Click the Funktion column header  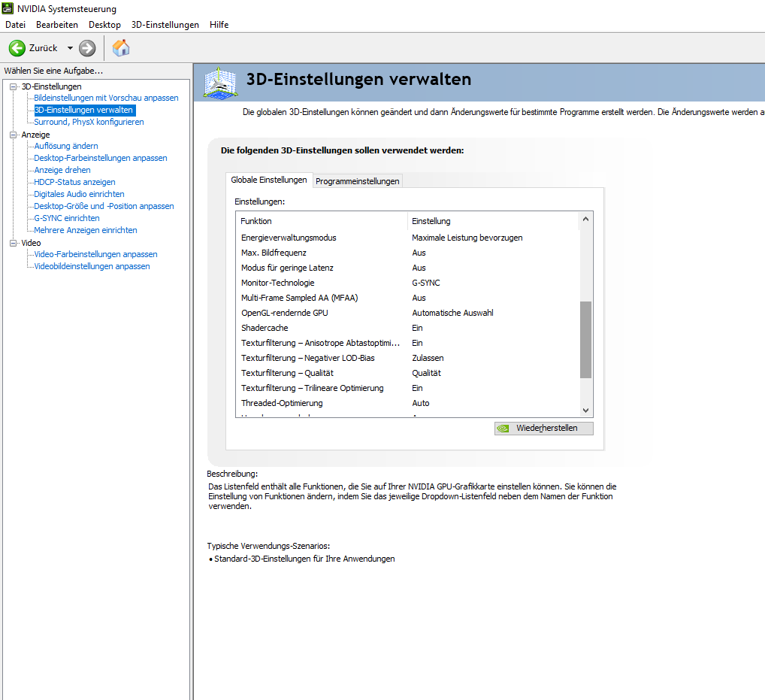click(322, 221)
